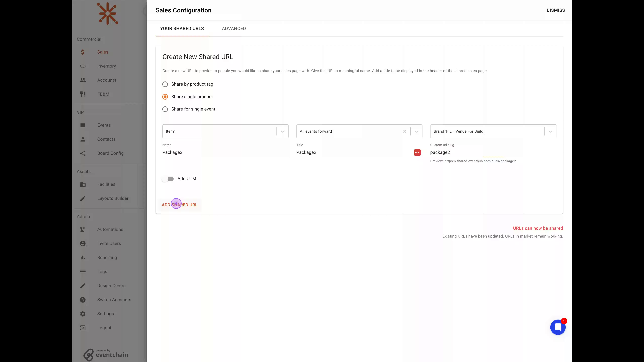The width and height of the screenshot is (644, 362).
Task: Click the Layouts Builder sidebar link
Action: click(113, 198)
